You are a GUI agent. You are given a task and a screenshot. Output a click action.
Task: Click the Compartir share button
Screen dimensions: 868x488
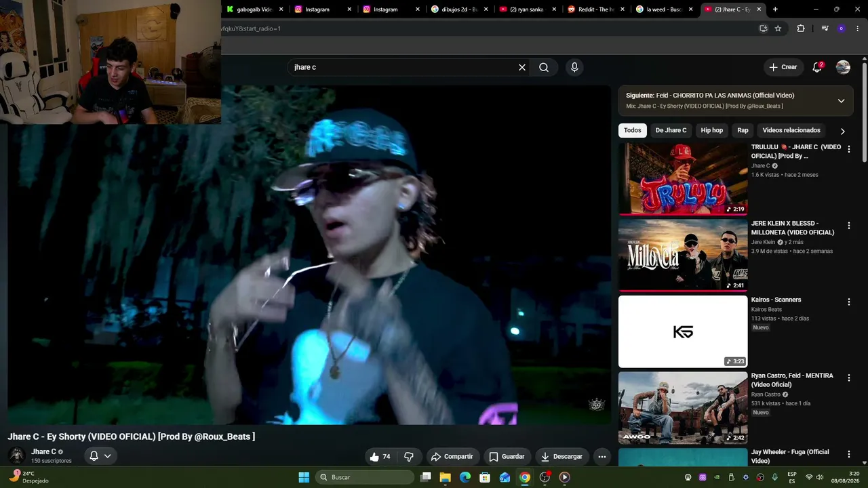click(x=452, y=457)
